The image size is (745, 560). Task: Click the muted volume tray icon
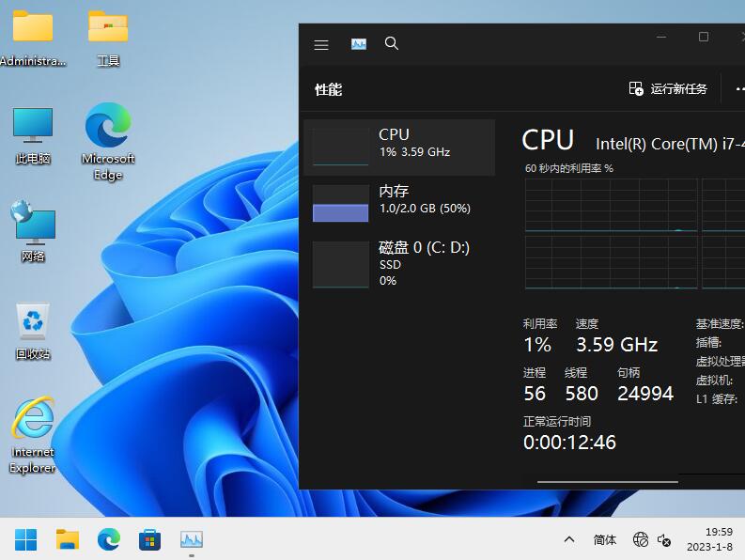tap(664, 539)
